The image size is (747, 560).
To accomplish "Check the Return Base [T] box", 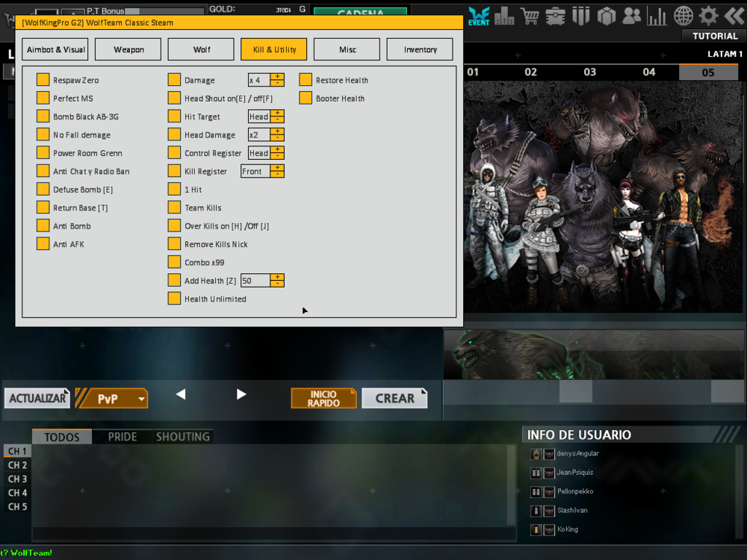I will (x=43, y=208).
